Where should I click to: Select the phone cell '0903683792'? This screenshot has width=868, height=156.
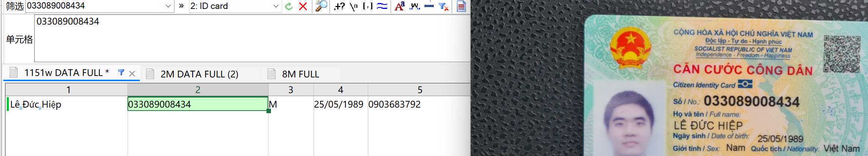pos(419,104)
